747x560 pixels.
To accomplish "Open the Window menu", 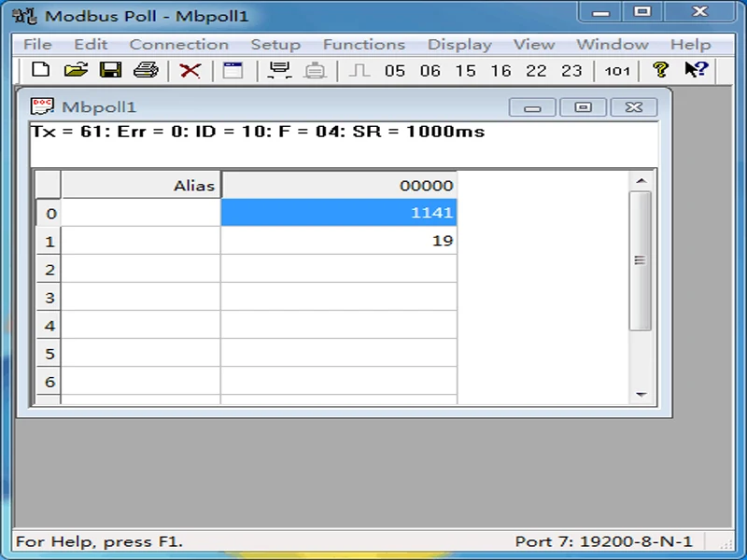I will click(x=613, y=44).
